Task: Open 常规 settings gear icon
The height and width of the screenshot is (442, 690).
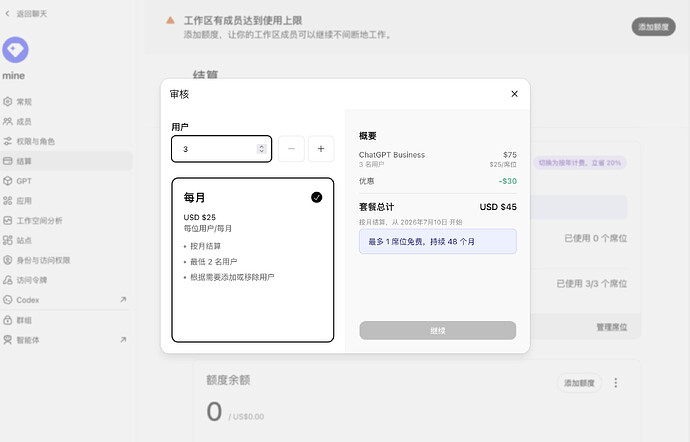Action: (x=7, y=102)
